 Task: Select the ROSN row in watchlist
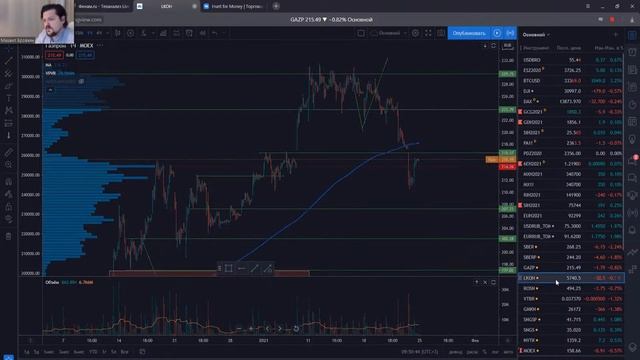(571, 288)
